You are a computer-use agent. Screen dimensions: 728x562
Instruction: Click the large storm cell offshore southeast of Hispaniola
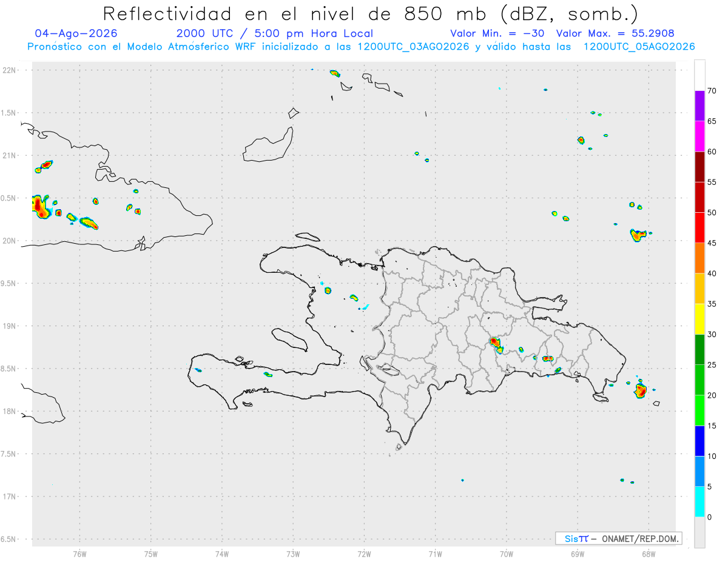[641, 390]
